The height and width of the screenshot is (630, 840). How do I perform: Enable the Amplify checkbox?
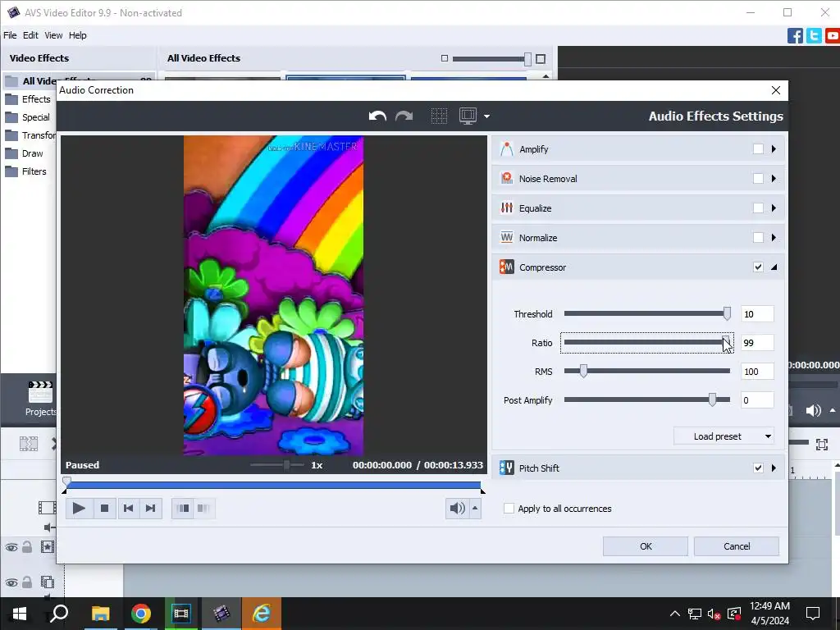point(758,149)
